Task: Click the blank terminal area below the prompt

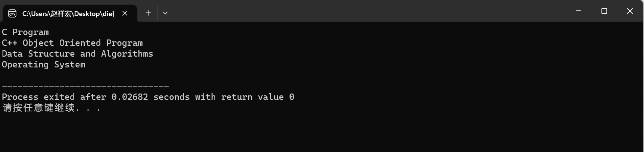Action: (x=321, y=132)
